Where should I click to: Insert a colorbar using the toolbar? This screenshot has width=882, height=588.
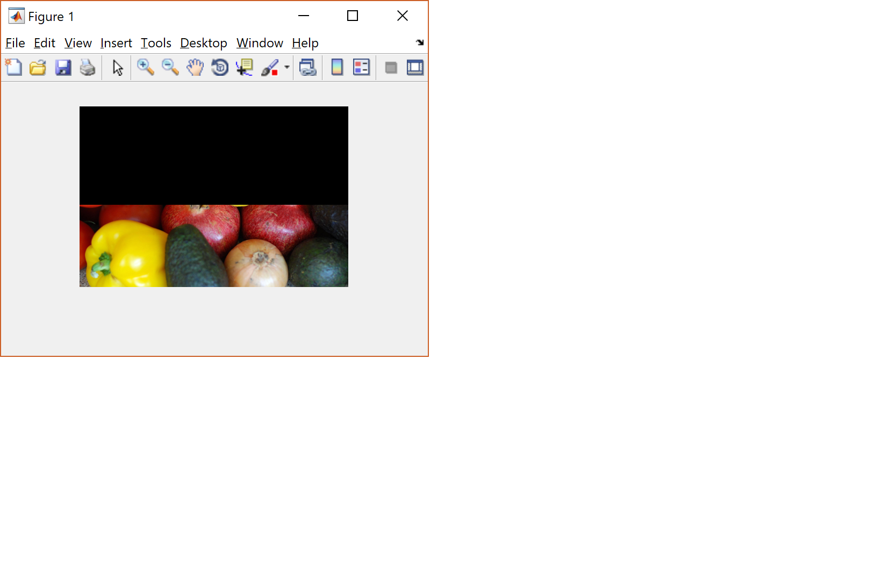point(337,68)
